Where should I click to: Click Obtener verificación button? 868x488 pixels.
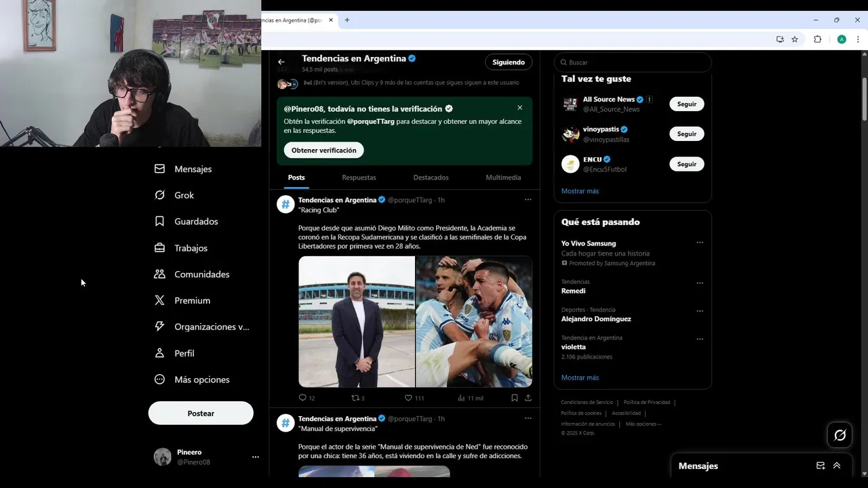[x=323, y=150]
